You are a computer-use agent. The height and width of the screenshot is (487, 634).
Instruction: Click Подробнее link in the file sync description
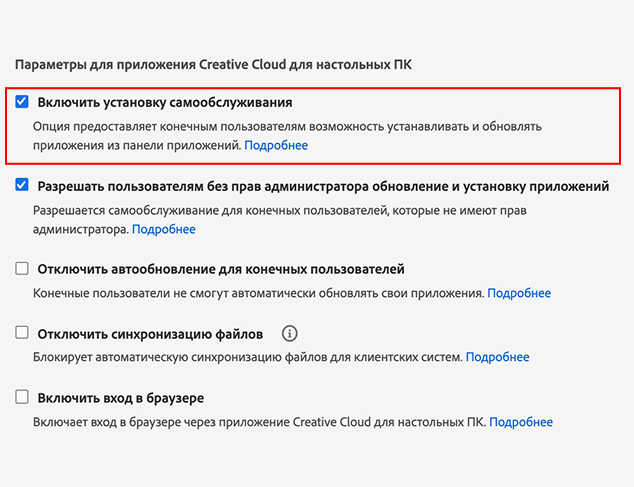tap(497, 357)
